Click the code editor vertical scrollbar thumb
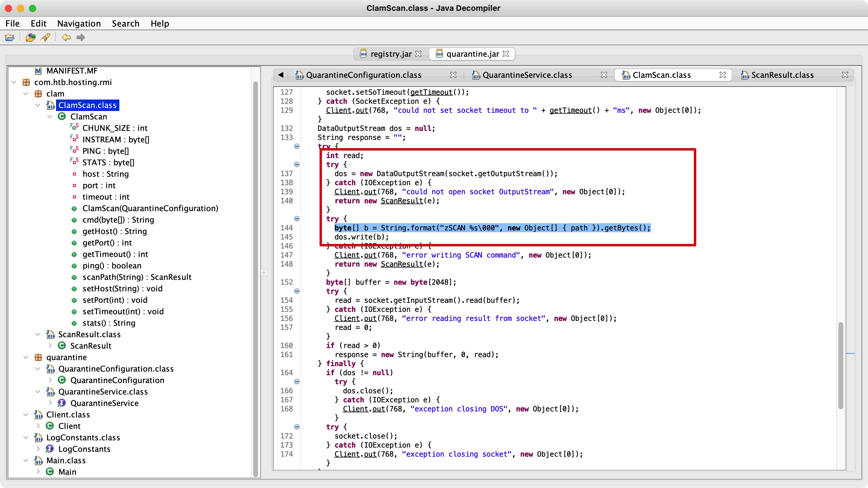 841,366
